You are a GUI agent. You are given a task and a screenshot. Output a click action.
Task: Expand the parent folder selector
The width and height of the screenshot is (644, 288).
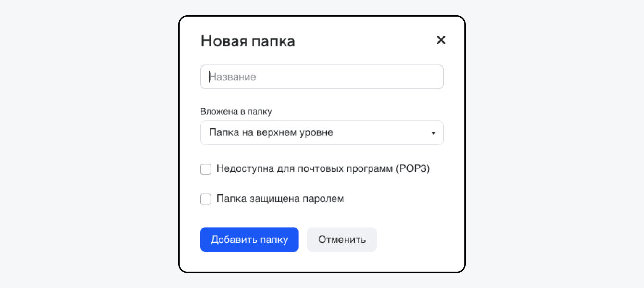pyautogui.click(x=322, y=133)
